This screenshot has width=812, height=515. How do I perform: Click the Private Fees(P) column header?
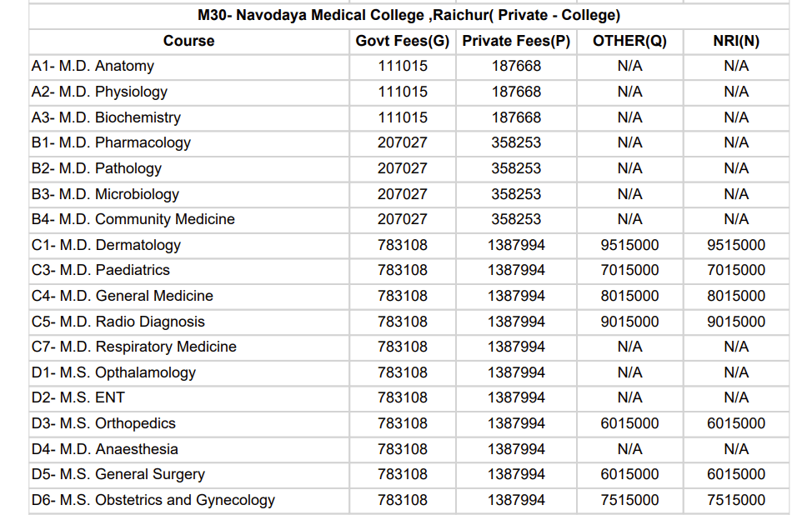point(516,41)
